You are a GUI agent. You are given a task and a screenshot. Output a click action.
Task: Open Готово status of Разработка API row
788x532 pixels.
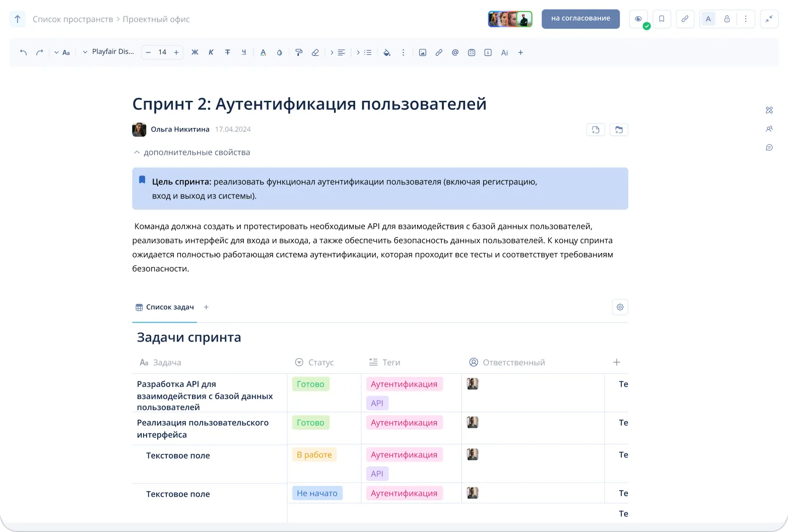pyautogui.click(x=310, y=384)
